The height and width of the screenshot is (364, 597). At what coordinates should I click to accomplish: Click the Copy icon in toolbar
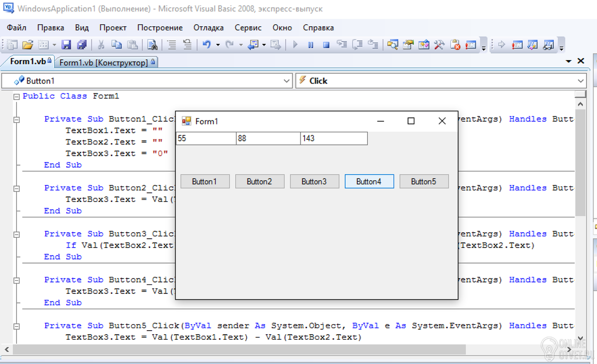116,45
